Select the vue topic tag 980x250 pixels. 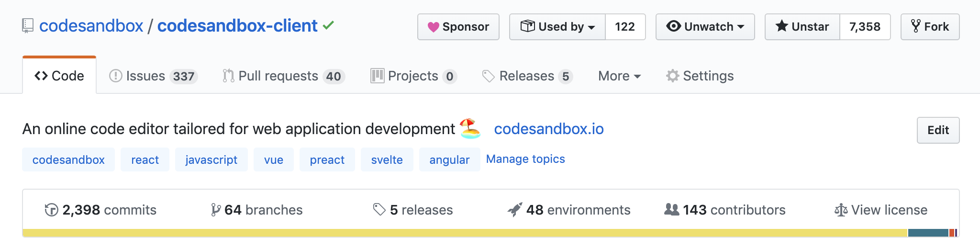[274, 159]
